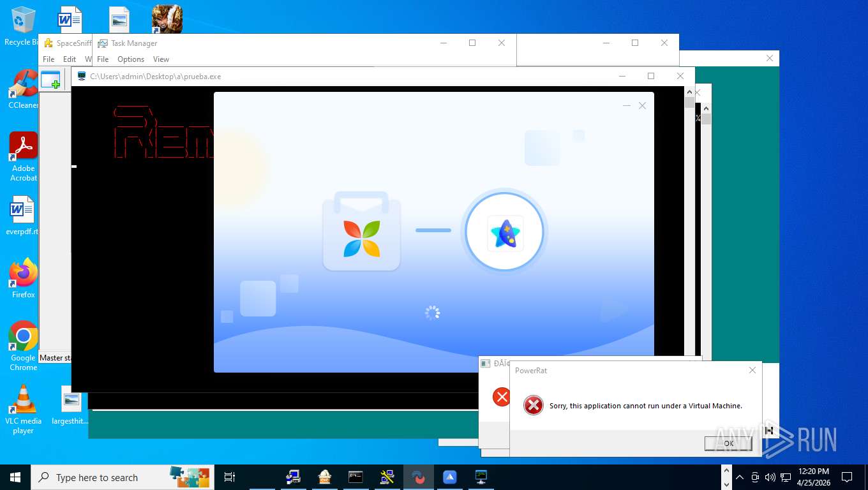Open the tools and monitor taskbar app
The height and width of the screenshot is (490, 868).
point(387,477)
